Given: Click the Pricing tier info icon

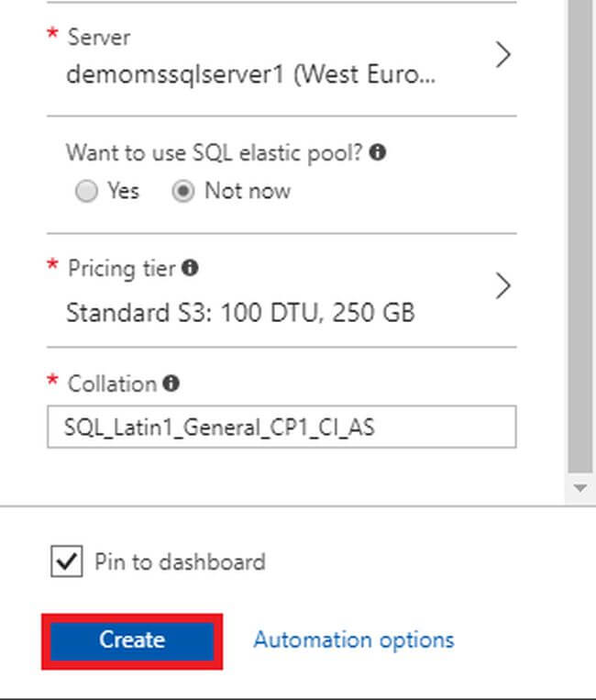Looking at the screenshot, I should (190, 269).
